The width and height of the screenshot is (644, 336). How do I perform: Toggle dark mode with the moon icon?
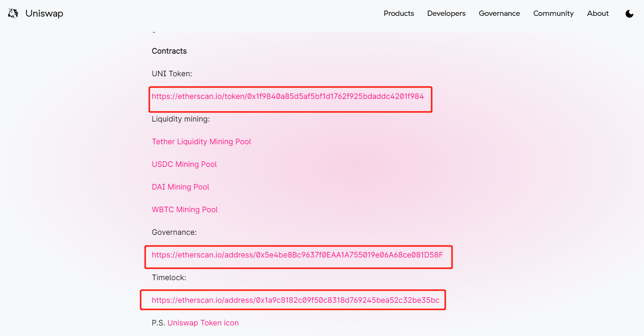click(x=629, y=14)
